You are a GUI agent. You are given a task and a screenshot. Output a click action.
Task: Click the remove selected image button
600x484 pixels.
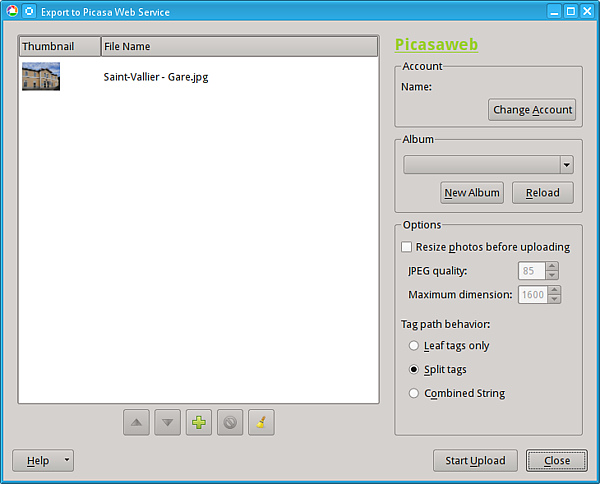[x=230, y=422]
